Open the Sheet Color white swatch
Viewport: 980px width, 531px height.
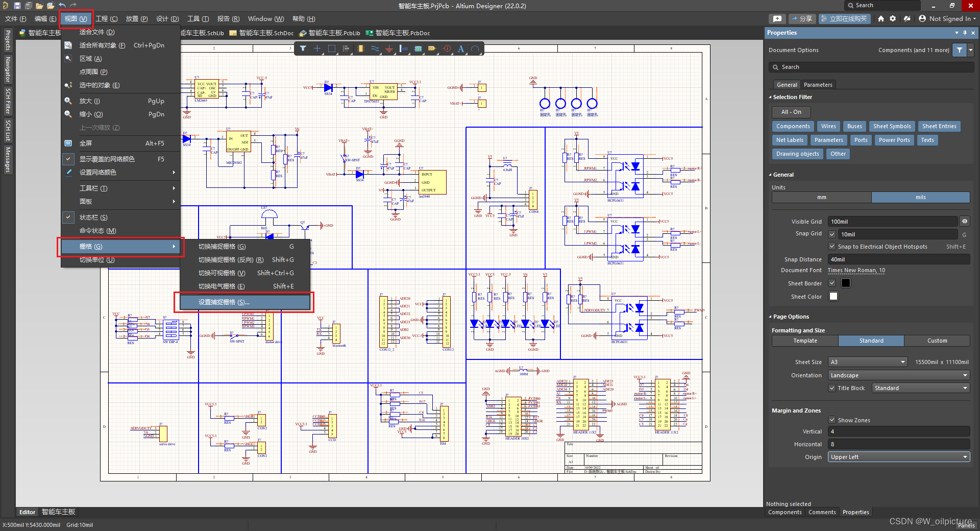834,297
